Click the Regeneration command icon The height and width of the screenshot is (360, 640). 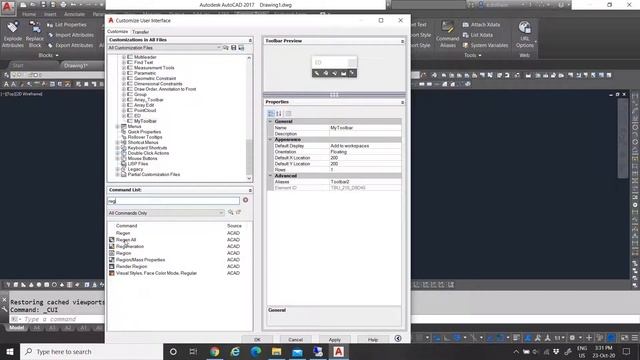(112, 246)
